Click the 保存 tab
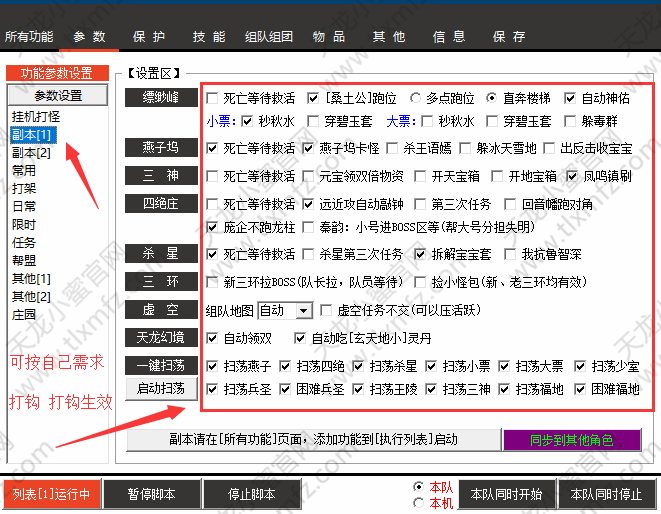Image resolution: width=661 pixels, height=514 pixels. click(x=509, y=37)
